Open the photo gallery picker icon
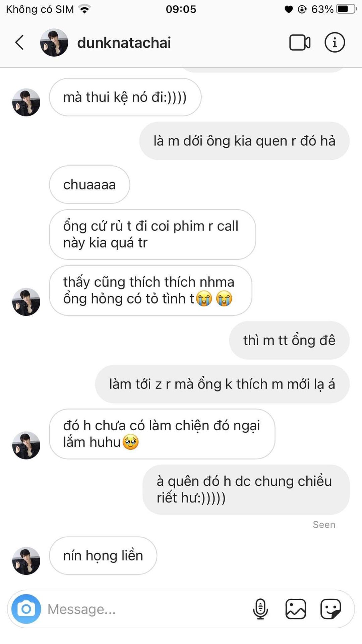362x644 pixels. coord(296,609)
